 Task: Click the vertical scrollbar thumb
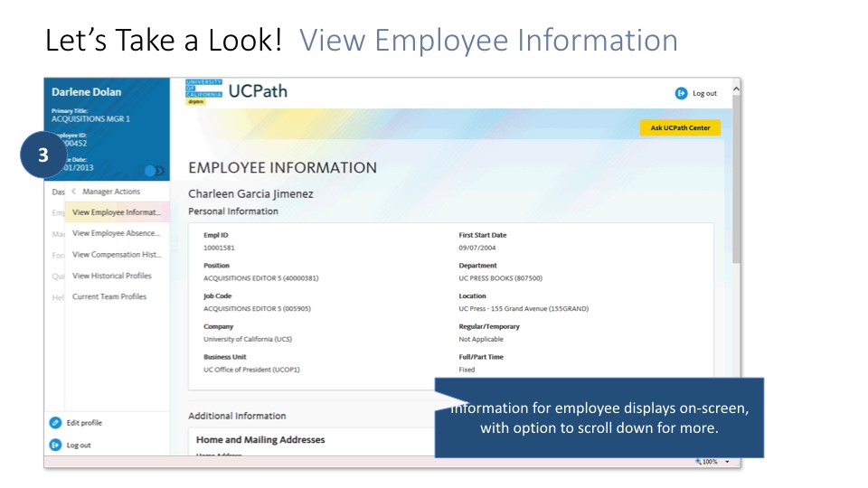(736, 179)
